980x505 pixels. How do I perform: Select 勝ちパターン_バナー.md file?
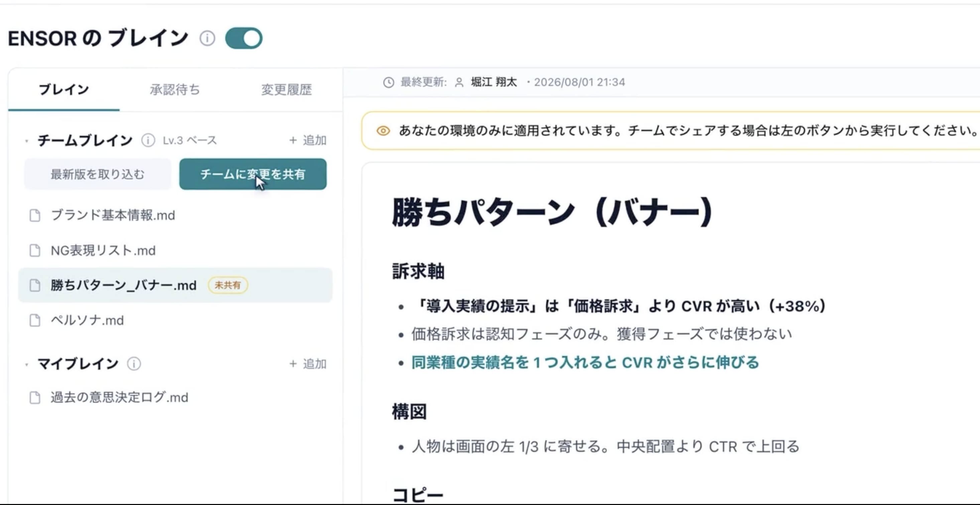point(175,285)
